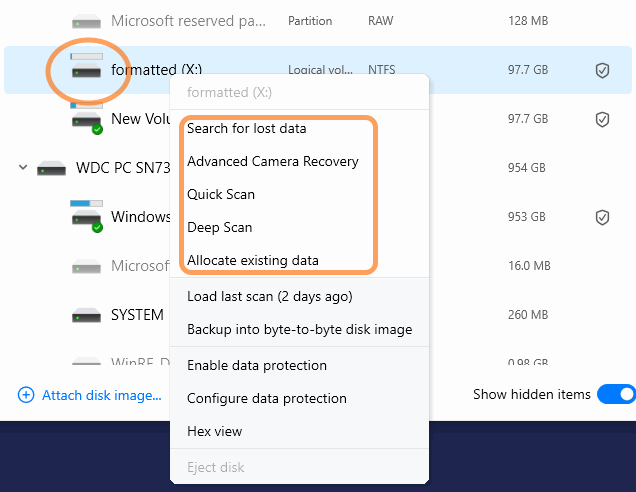Click the RAW file system cell
Screen dimensions: 636x492
coord(380,21)
